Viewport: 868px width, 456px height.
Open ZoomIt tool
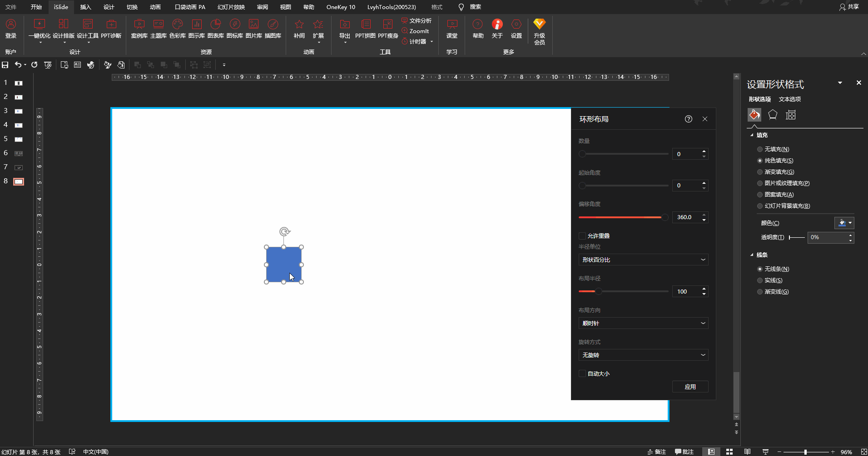[x=415, y=31]
